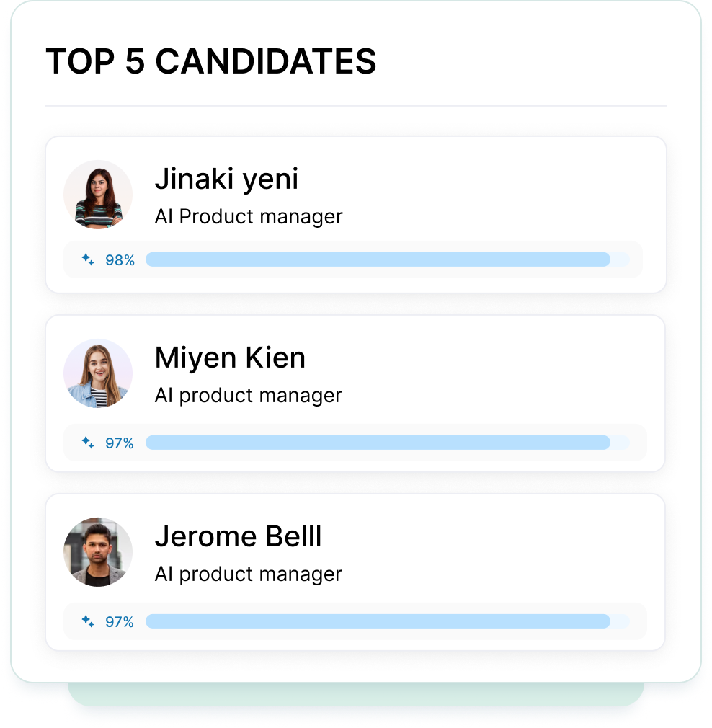Click the sparkle icon beside 98%
712x728 pixels.
click(x=88, y=259)
